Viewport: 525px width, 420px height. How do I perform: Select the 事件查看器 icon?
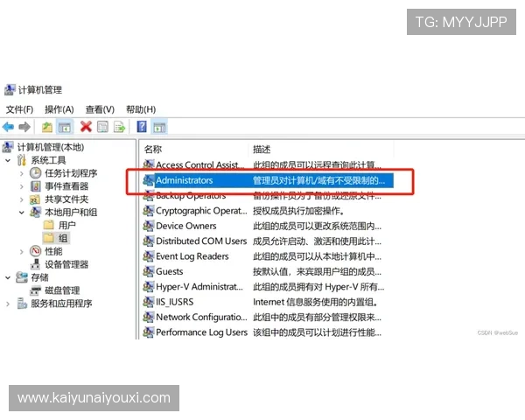click(36, 186)
